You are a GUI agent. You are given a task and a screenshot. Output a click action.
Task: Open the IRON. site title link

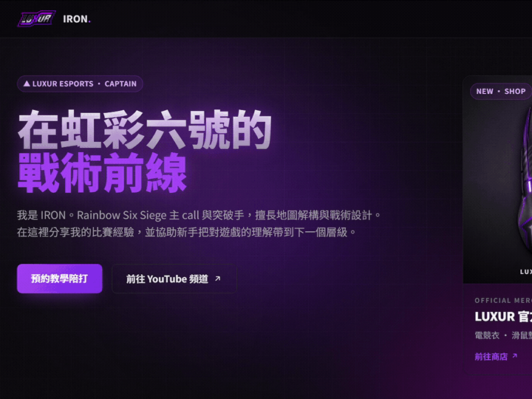coord(77,19)
